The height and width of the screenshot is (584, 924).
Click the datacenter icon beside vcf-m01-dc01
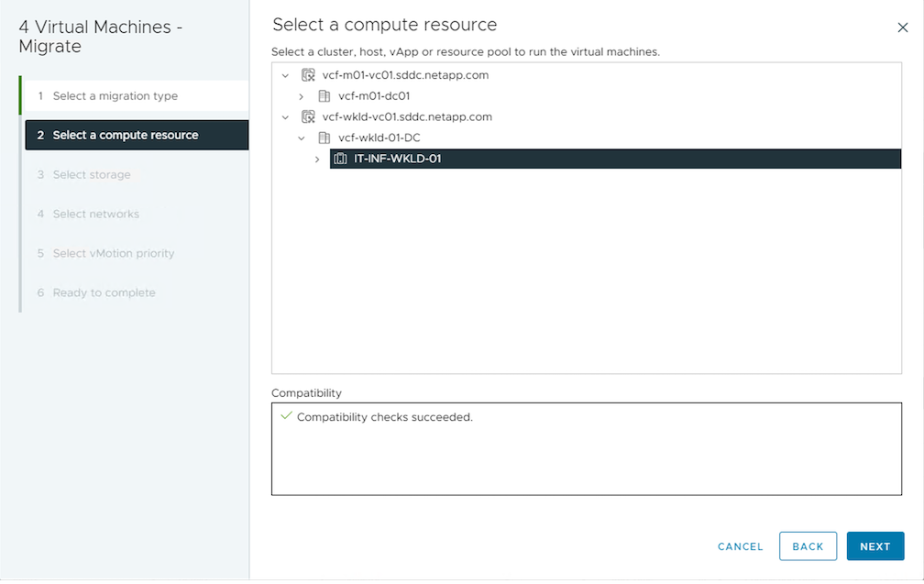coord(324,96)
